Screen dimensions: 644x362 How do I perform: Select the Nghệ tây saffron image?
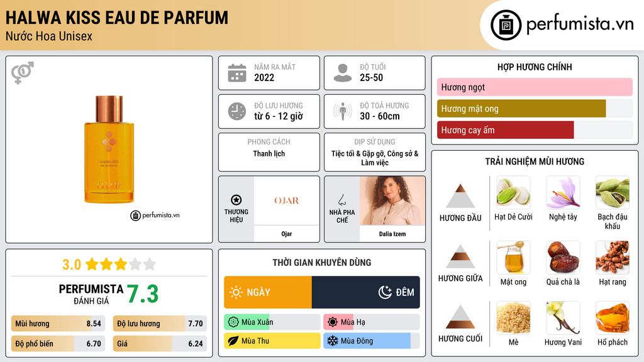click(x=563, y=192)
